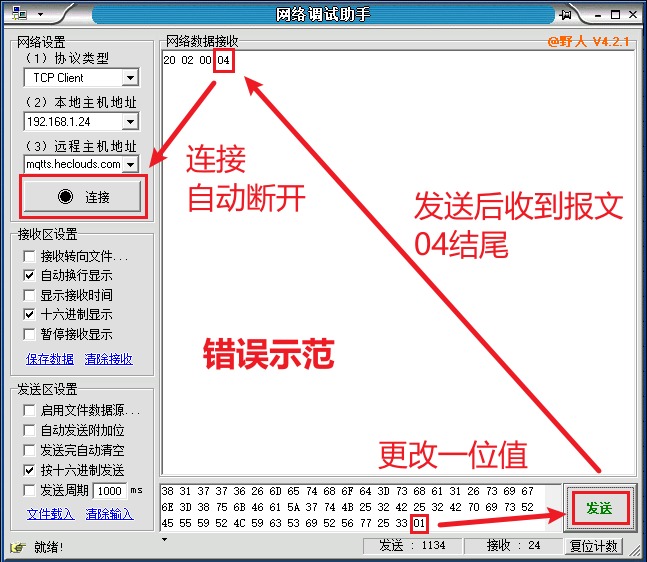This screenshot has height=562, width=647.
Task: Click the 就绪! status text
Action: (48, 548)
